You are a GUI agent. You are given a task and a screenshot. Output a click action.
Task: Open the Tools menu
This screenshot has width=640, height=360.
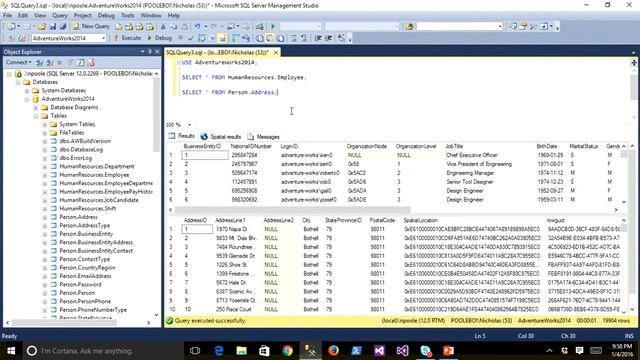coord(127,15)
